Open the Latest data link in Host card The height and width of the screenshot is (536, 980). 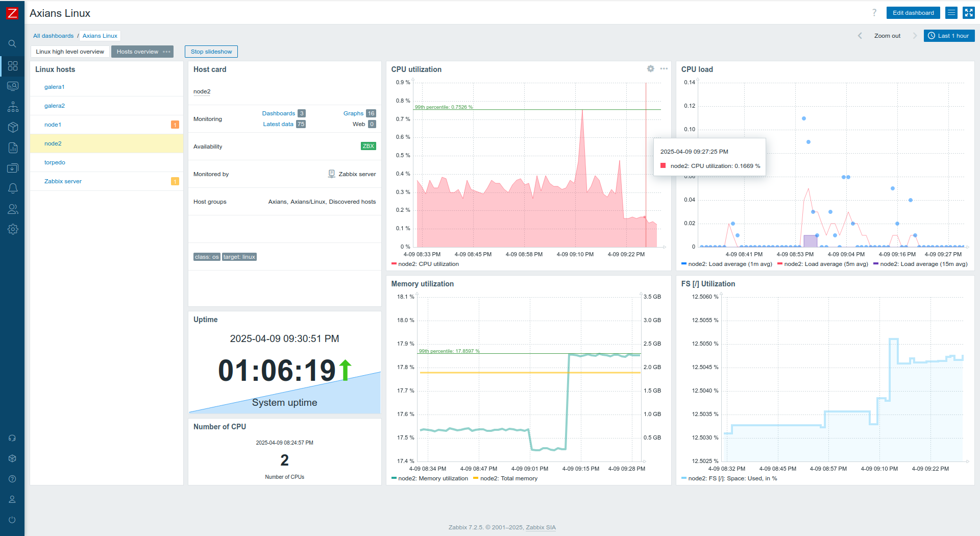[278, 124]
